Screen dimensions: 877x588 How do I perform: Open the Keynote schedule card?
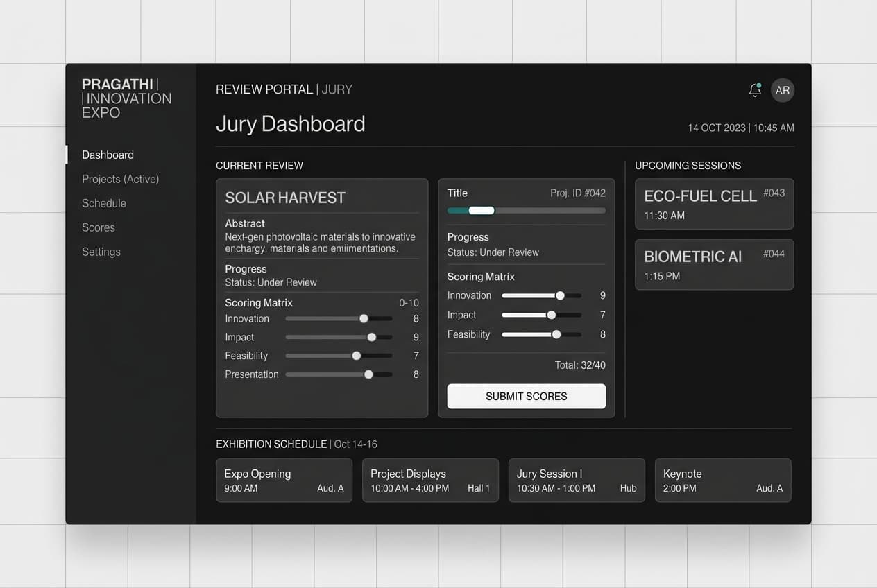pos(723,480)
